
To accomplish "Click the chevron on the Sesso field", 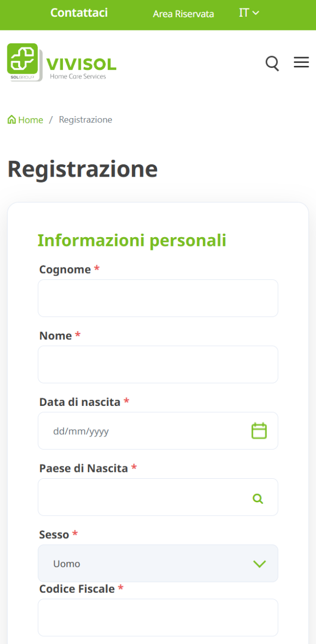I will point(259,564).
